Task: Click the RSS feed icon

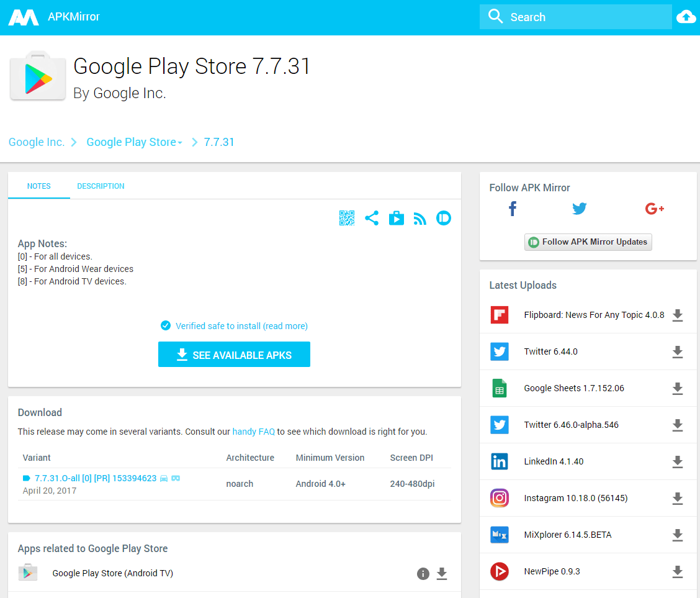Action: point(420,219)
